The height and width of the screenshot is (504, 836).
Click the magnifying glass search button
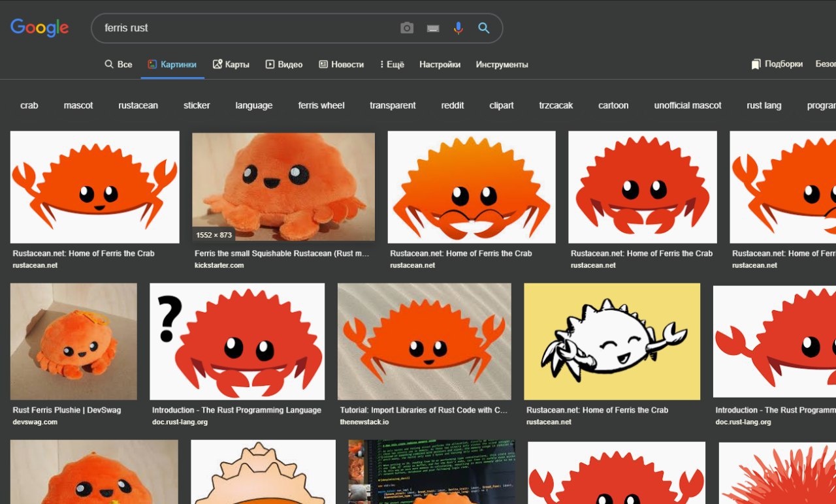[x=484, y=28]
